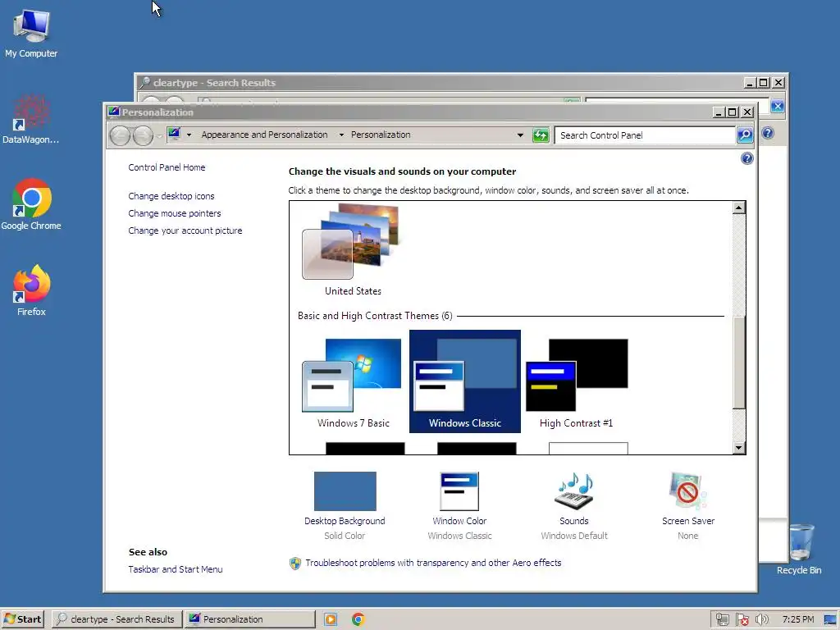Viewport: 840px width, 630px height.
Task: Open Desktop Background settings
Action: click(345, 505)
